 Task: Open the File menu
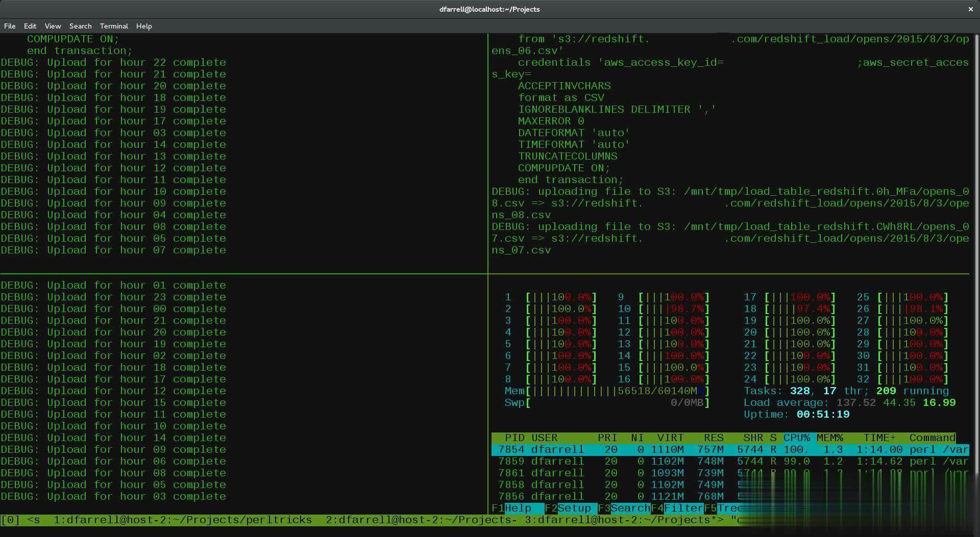(x=10, y=26)
